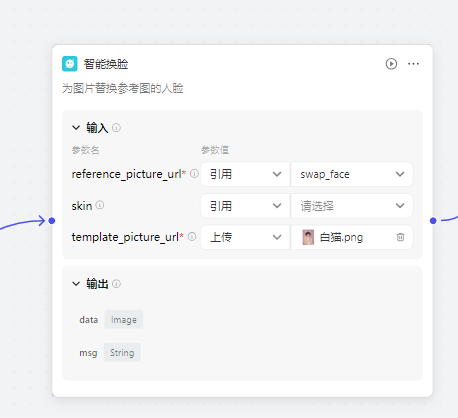Click the 白猫.png image thumbnail
The width and height of the screenshot is (458, 418).
pos(308,237)
